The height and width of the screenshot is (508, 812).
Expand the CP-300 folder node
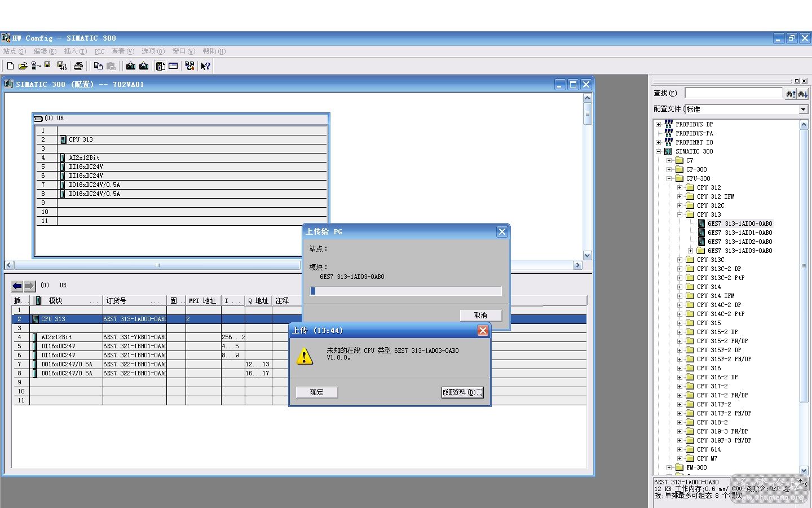point(669,169)
